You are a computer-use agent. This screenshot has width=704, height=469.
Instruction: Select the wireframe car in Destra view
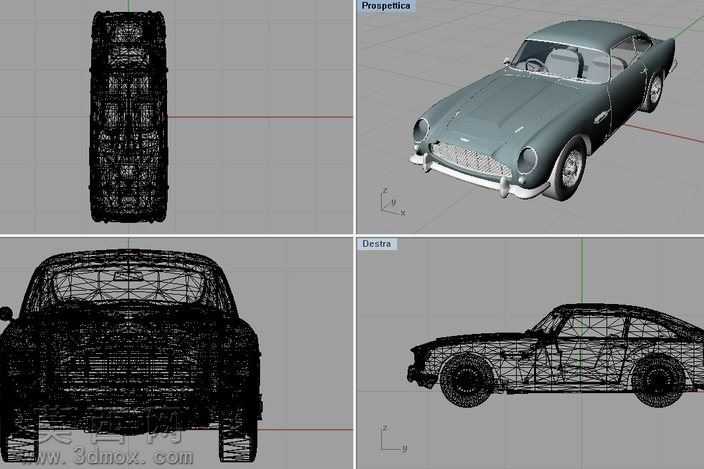click(556, 355)
